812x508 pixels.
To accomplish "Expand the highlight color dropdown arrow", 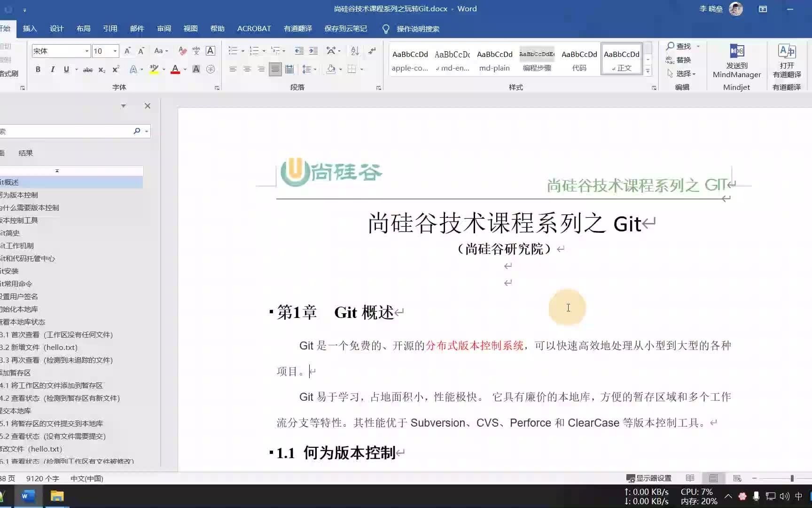I will click(164, 70).
